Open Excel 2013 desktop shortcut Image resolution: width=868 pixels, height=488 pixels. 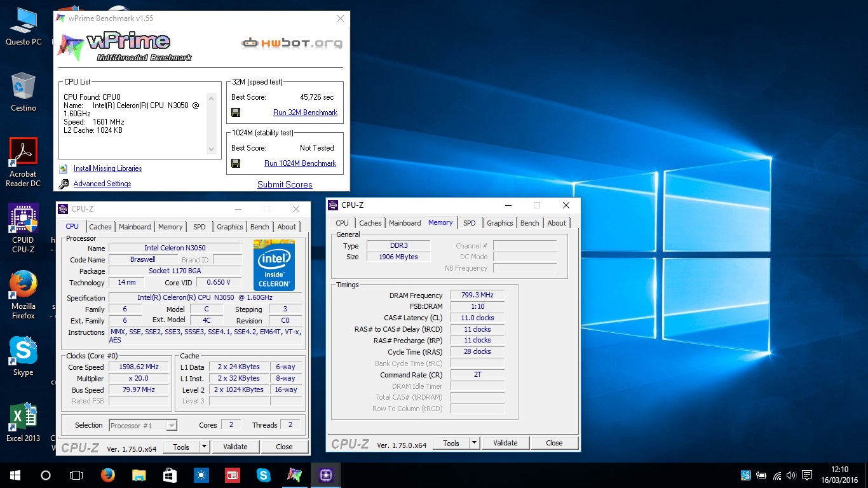pyautogui.click(x=24, y=423)
